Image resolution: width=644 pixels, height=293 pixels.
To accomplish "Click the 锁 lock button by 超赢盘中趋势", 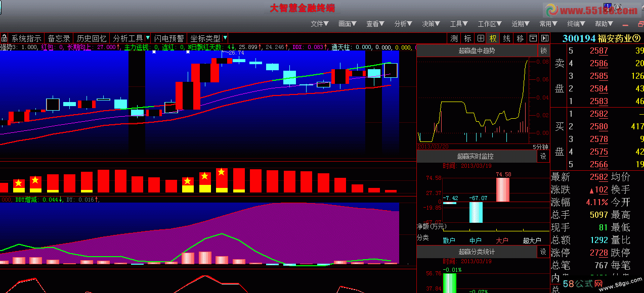I will (x=543, y=51).
